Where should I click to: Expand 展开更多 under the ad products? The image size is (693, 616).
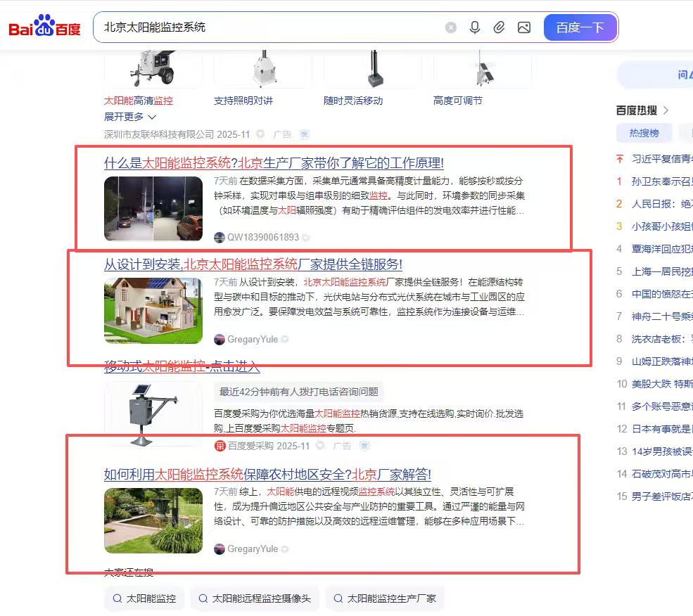click(x=130, y=117)
